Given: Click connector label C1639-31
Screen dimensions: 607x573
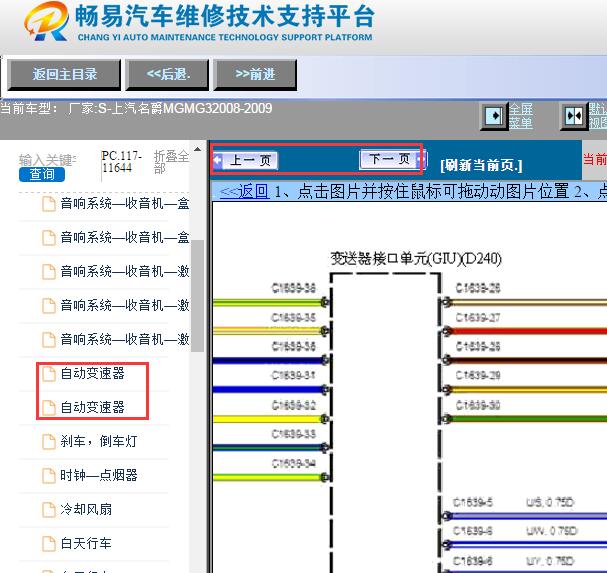Looking at the screenshot, I should coord(293,376).
